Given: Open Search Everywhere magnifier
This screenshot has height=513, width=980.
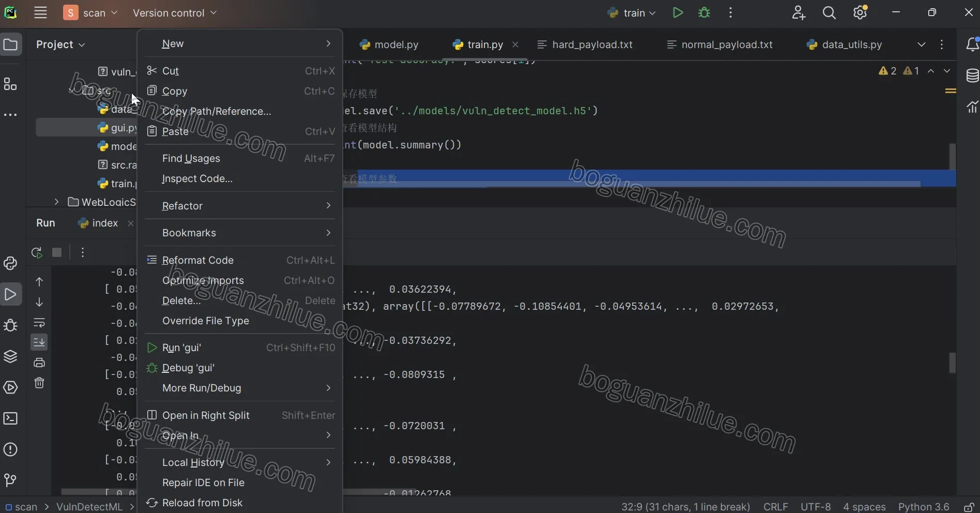Looking at the screenshot, I should [829, 13].
